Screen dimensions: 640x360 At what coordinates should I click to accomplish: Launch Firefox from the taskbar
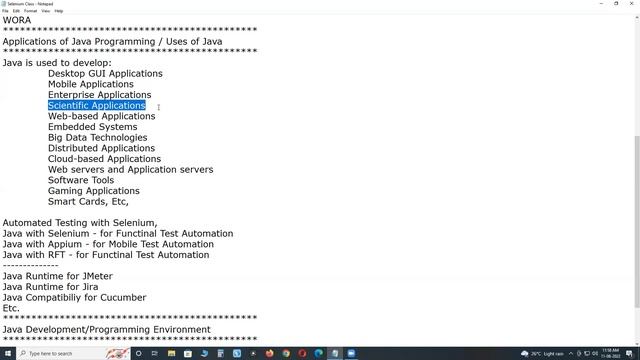coord(270,353)
